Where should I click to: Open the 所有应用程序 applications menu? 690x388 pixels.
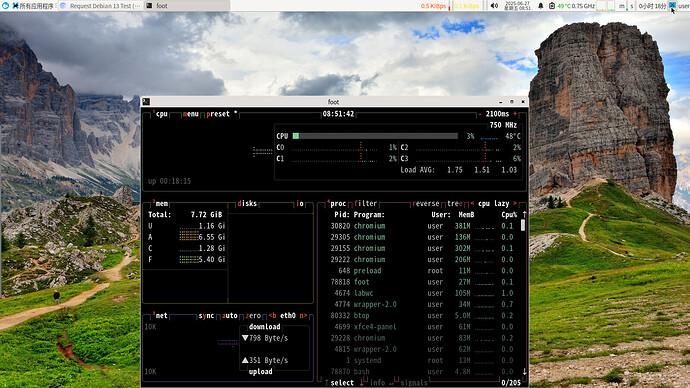point(33,6)
